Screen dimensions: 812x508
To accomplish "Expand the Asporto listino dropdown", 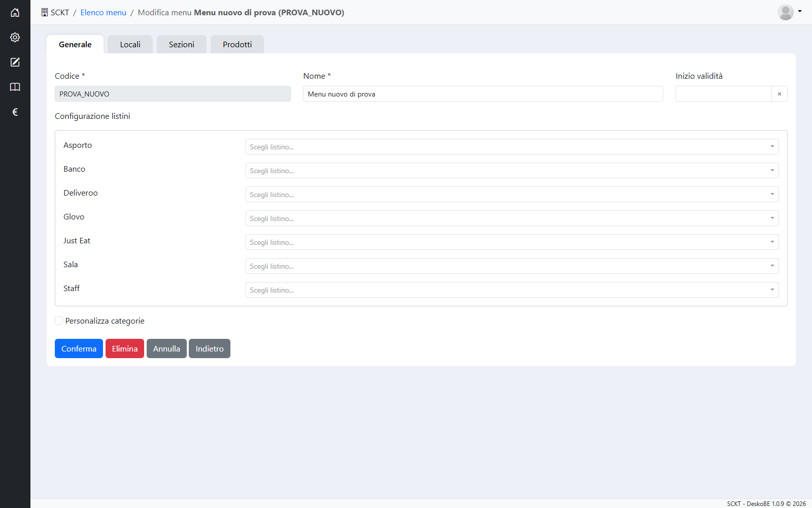I will pos(512,147).
